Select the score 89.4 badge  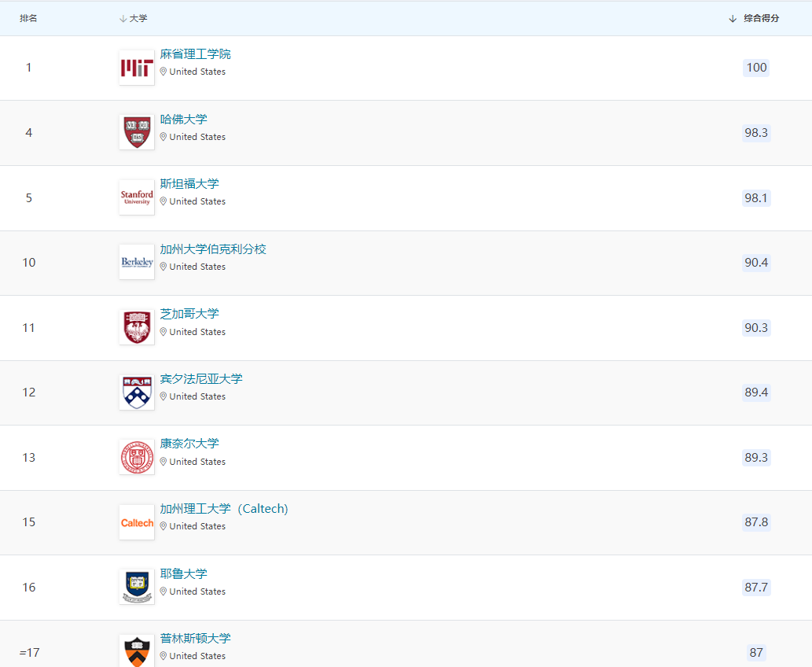click(x=756, y=392)
